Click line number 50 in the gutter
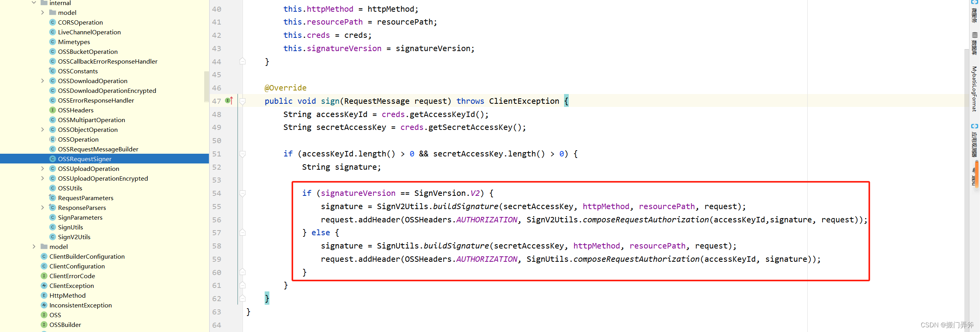Screen dimensions: 980x332 [217, 140]
